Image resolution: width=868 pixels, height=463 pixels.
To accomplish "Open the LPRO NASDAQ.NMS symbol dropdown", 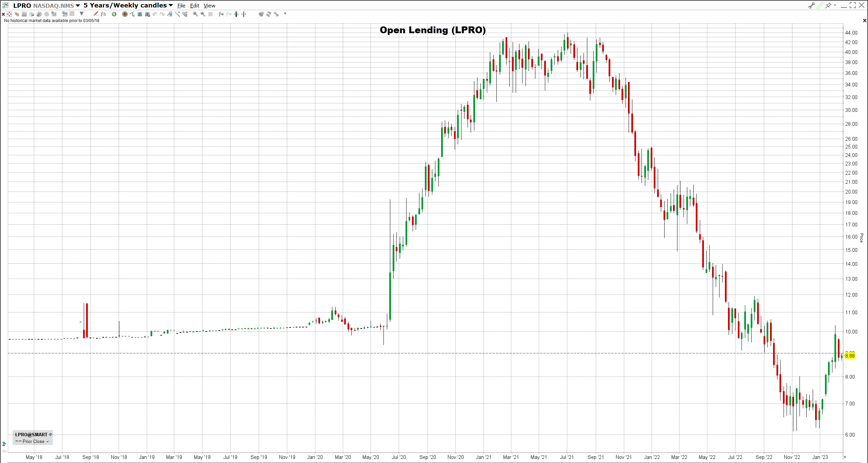I will tap(78, 5).
